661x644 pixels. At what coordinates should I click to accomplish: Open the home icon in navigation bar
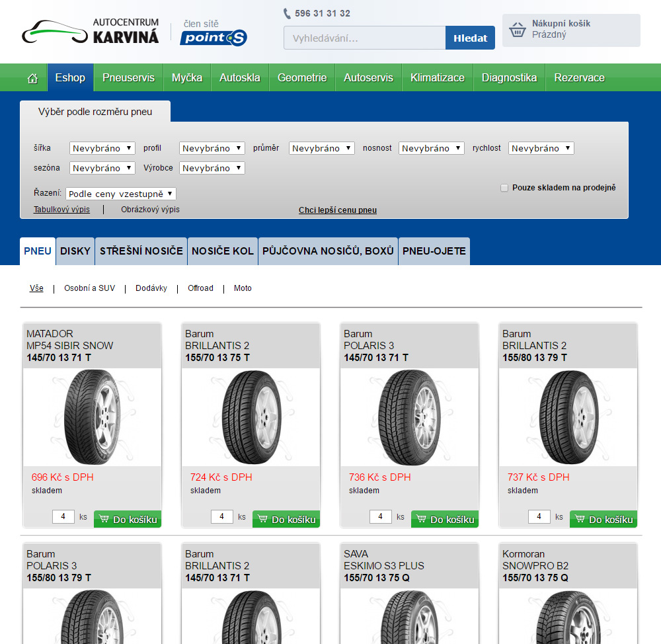33,78
